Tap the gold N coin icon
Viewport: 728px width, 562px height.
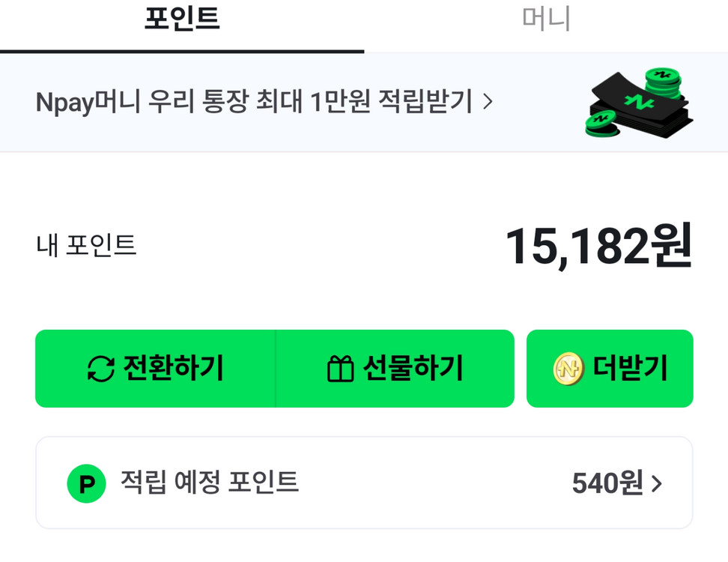pos(568,369)
